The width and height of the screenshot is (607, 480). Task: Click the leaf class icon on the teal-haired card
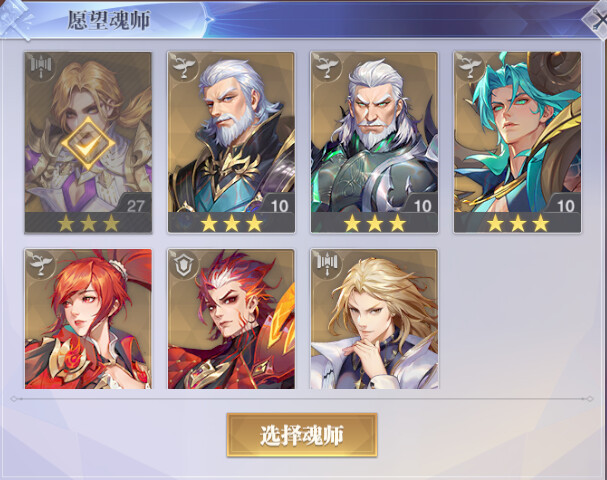pyautogui.click(x=470, y=67)
